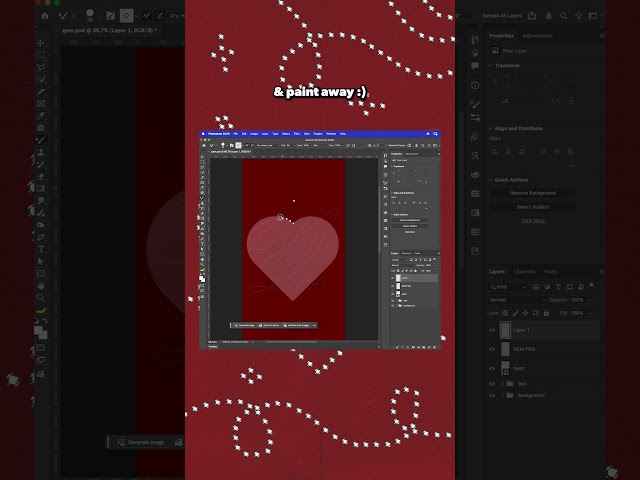Image resolution: width=640 pixels, height=480 pixels.
Task: Select Eyedropper tool in large background window
Action: pyautogui.click(x=41, y=116)
